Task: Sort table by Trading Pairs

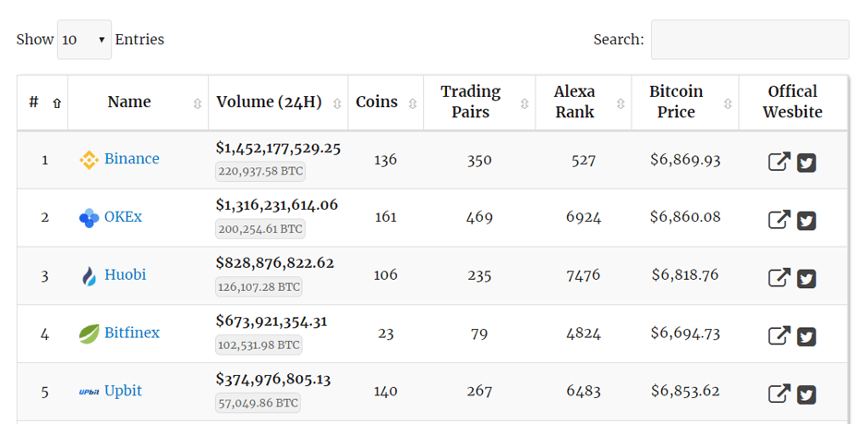Action: (x=524, y=103)
